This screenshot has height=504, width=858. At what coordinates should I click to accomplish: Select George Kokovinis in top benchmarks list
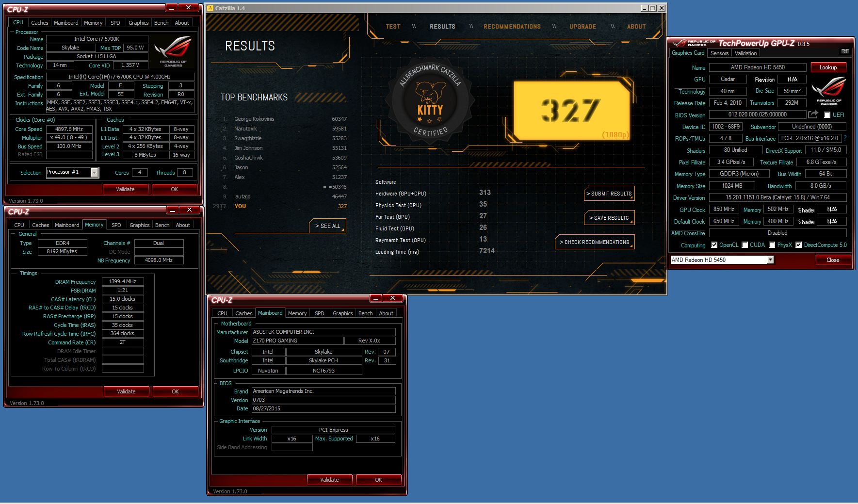(x=285, y=119)
